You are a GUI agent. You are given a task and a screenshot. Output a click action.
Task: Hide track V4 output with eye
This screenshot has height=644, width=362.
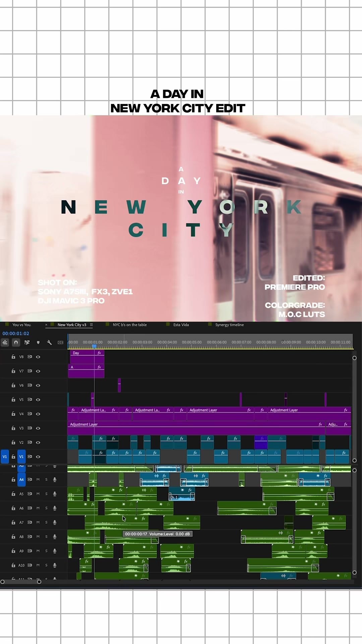tap(38, 414)
